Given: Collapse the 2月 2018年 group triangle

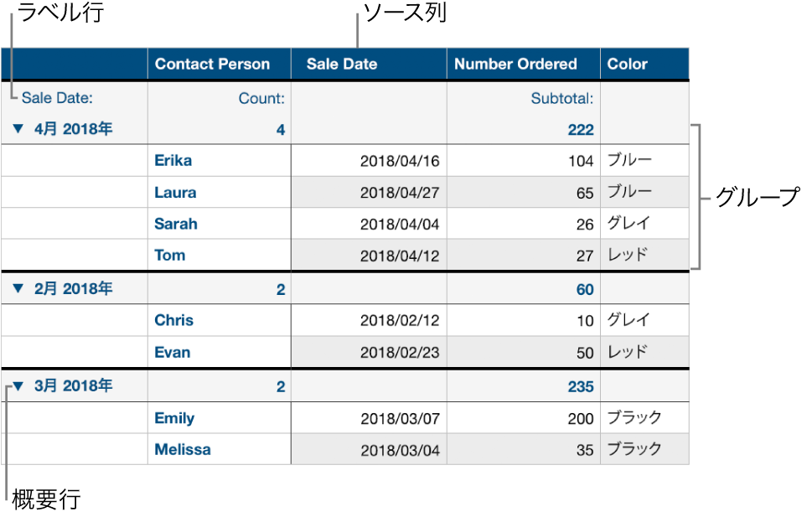Looking at the screenshot, I should 18,290.
